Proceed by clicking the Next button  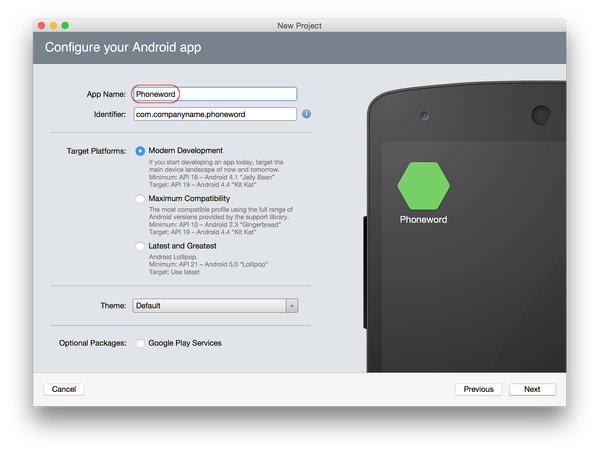pos(531,389)
